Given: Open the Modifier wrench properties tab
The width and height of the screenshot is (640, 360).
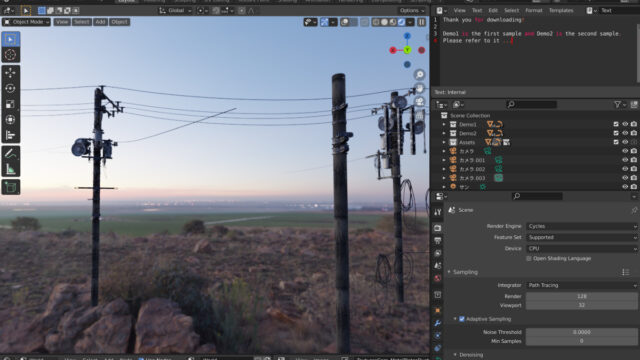Looking at the screenshot, I should [438, 323].
